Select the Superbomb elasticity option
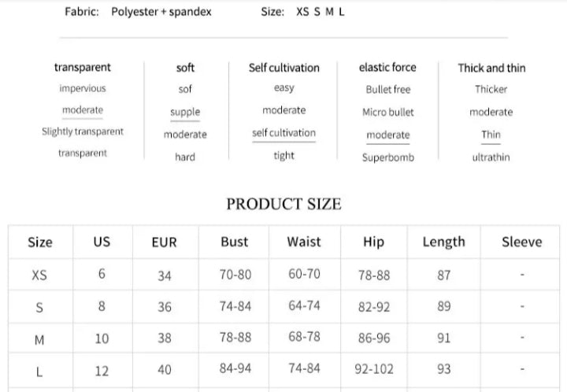 [x=388, y=157]
